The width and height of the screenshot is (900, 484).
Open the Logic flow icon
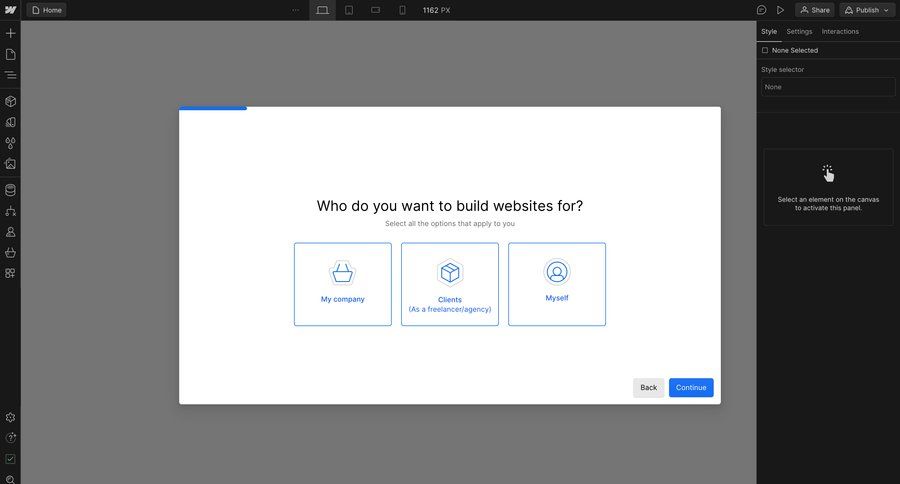pyautogui.click(x=10, y=211)
